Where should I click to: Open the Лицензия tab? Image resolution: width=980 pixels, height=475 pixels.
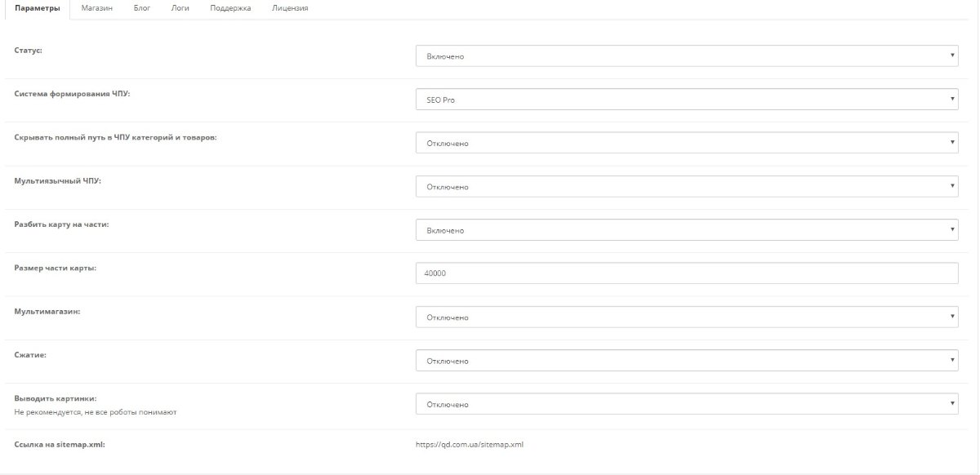click(290, 8)
